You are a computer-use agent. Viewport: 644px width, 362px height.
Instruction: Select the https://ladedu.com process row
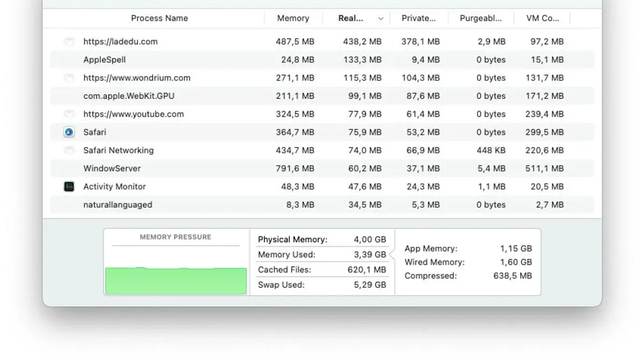coord(322,41)
